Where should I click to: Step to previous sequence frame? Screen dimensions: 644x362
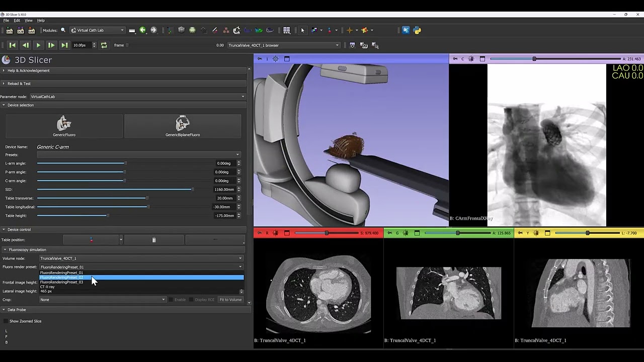[25, 45]
